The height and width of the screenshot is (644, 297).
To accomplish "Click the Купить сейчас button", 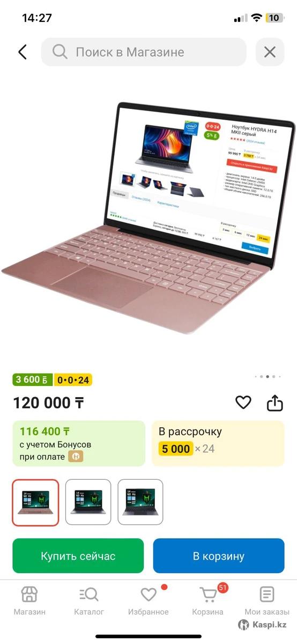I will coord(78,556).
